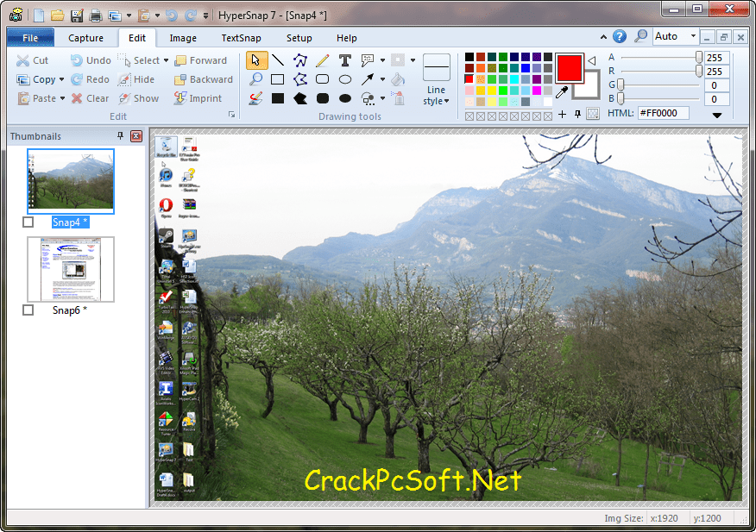Image resolution: width=756 pixels, height=532 pixels.
Task: Choose the highlighter brush tool
Action: point(255,98)
